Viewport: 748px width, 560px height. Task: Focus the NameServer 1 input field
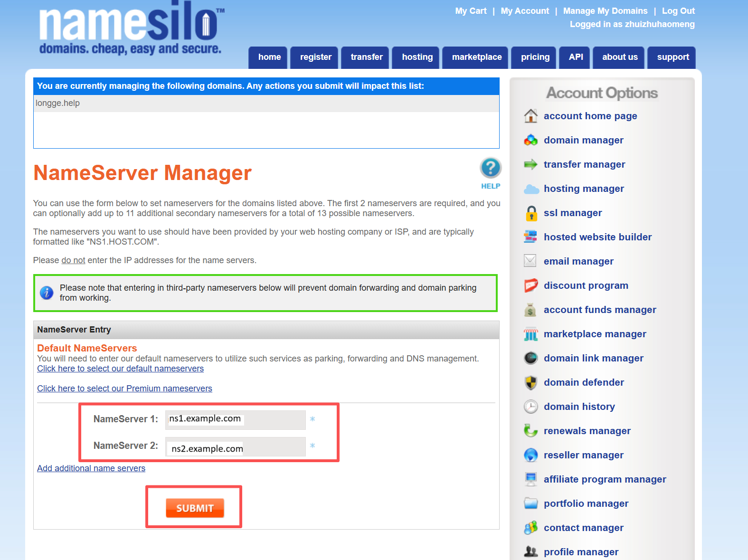pos(235,419)
